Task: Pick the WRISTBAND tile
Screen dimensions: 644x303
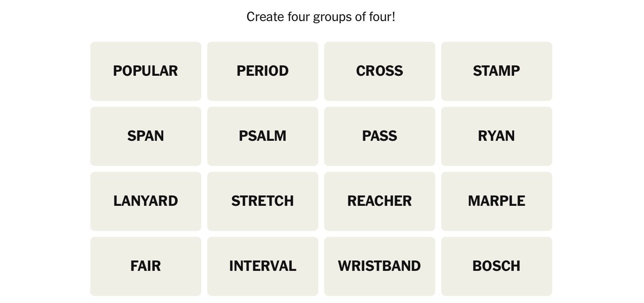Action: (379, 266)
